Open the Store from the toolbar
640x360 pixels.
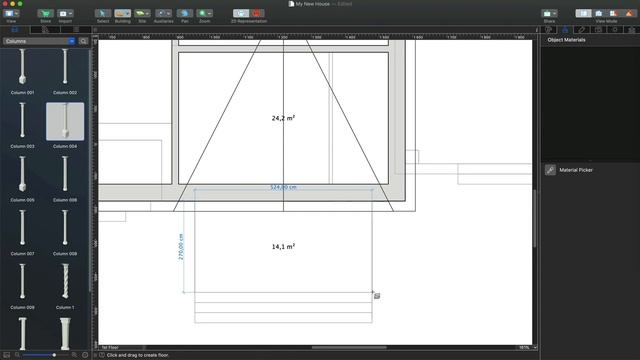(45, 13)
